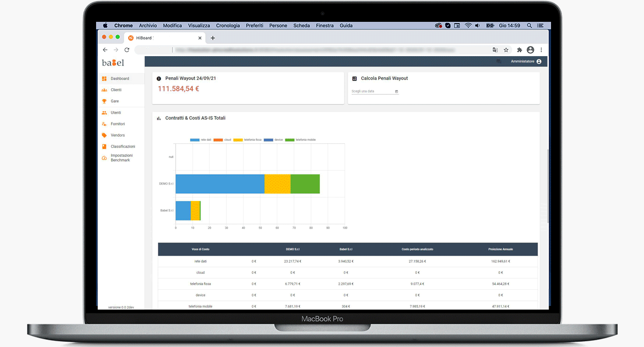The image size is (644, 347).
Task: Bookmark this page with the star icon
Action: coord(506,50)
